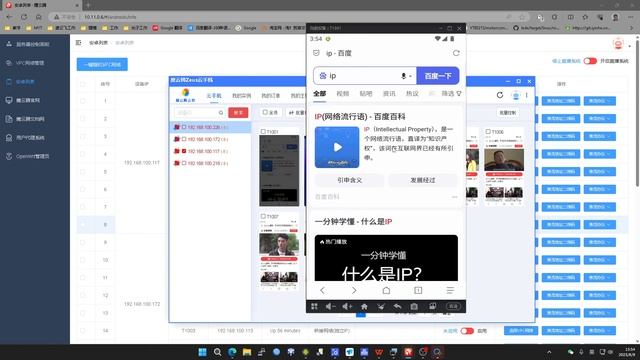Open the row 8 rightmost blue dropdown button
Viewport: 640px width, 360px height.
pos(599,224)
